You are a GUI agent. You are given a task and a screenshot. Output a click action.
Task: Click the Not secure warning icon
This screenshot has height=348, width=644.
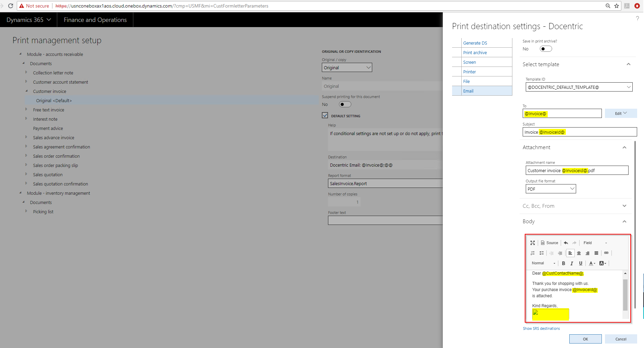(x=22, y=6)
